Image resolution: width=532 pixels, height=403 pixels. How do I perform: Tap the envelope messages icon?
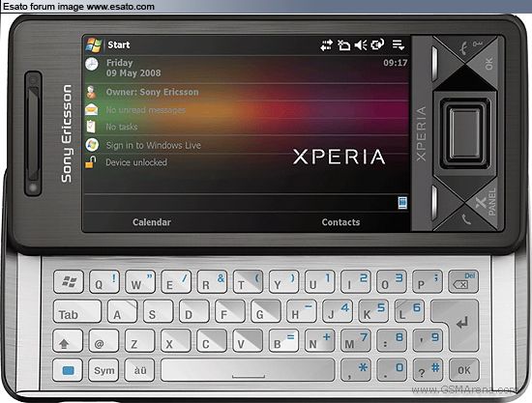(x=92, y=109)
